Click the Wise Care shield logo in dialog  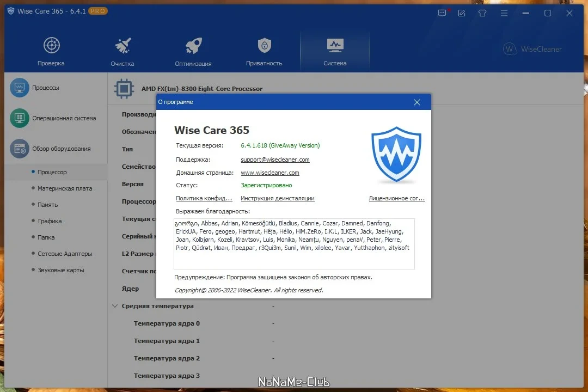tap(396, 155)
